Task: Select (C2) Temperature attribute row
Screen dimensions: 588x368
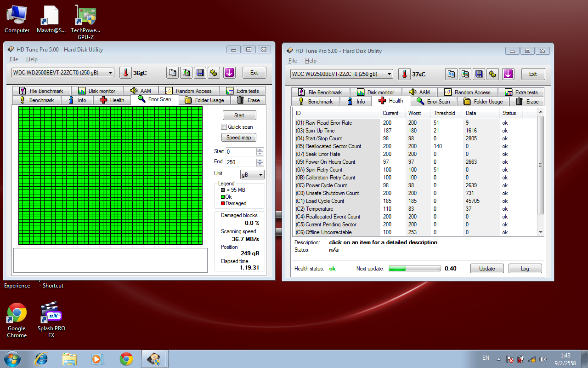Action: point(415,209)
